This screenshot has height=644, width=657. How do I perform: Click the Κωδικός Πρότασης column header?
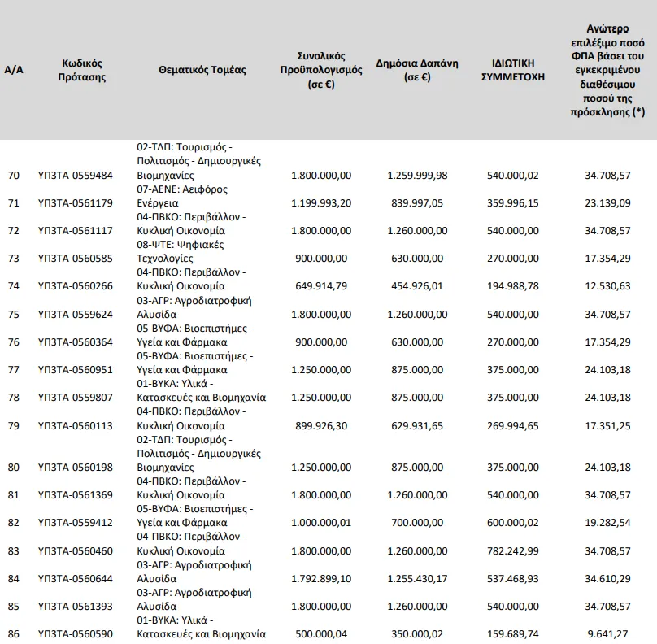[81, 70]
